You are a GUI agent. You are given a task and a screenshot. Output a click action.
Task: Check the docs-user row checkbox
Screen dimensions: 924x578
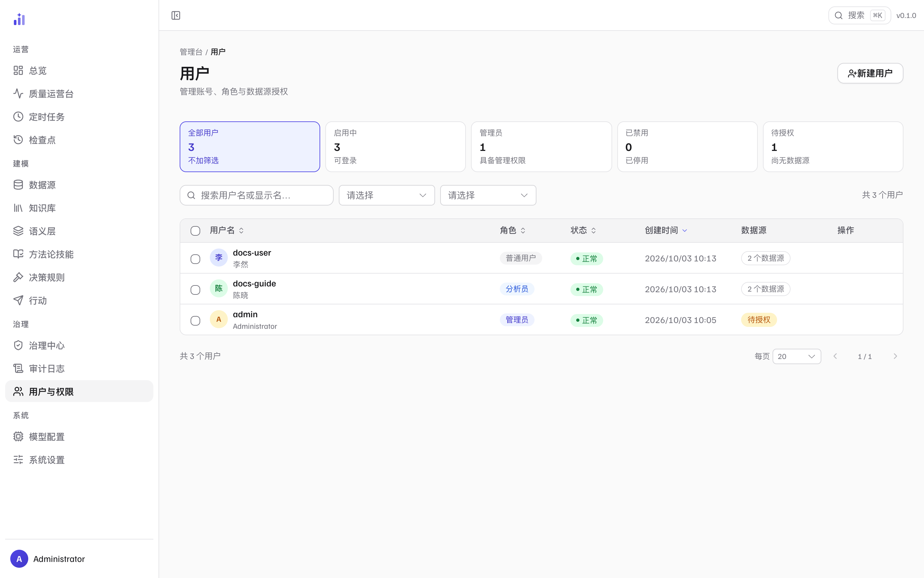(x=195, y=259)
